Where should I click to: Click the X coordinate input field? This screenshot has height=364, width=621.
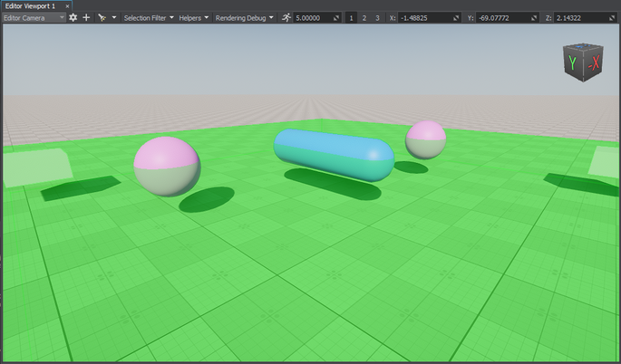tap(422, 17)
